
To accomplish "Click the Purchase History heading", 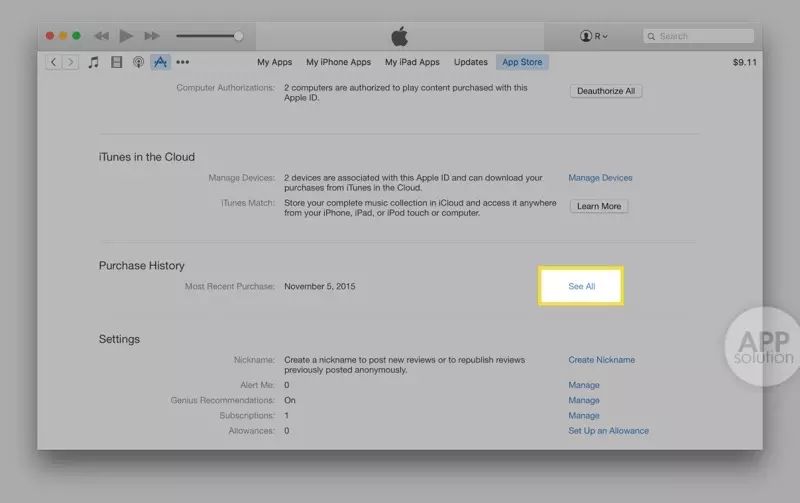I will [x=141, y=266].
